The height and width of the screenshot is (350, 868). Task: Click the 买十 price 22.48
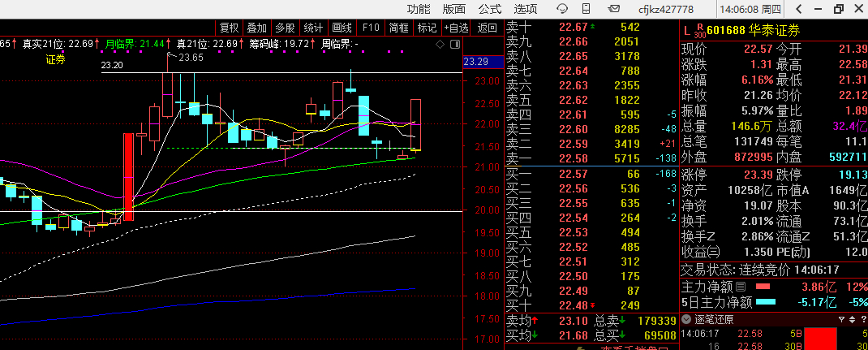point(573,305)
